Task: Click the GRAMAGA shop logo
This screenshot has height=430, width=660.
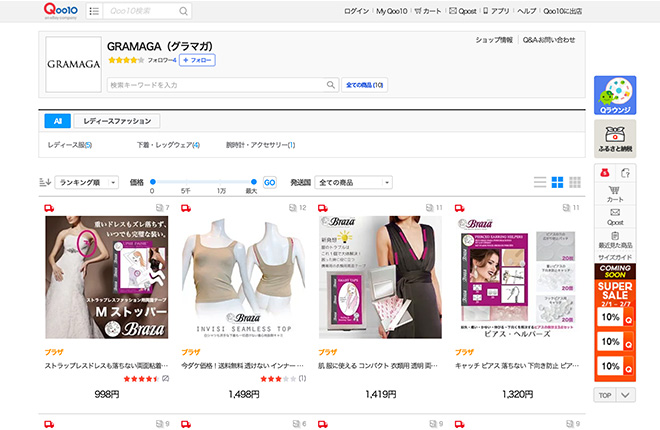Action: click(74, 64)
